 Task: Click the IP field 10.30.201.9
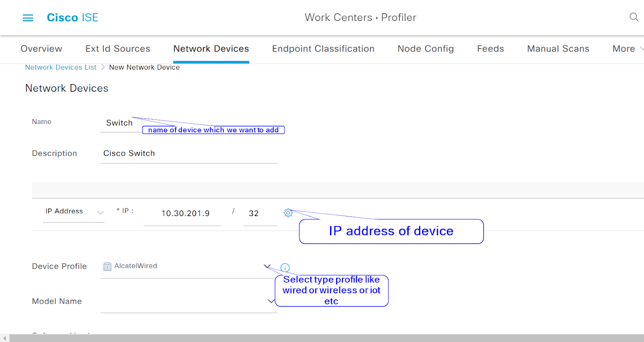[x=182, y=214]
